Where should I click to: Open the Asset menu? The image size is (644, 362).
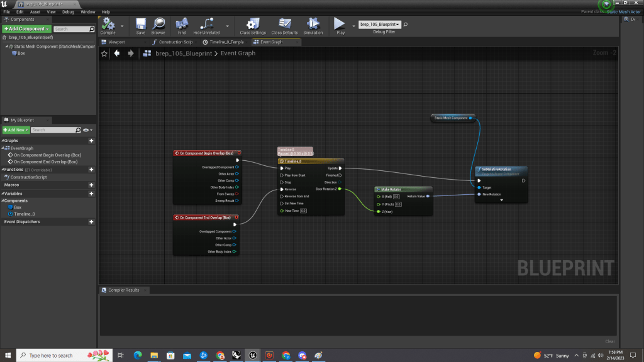tap(35, 12)
